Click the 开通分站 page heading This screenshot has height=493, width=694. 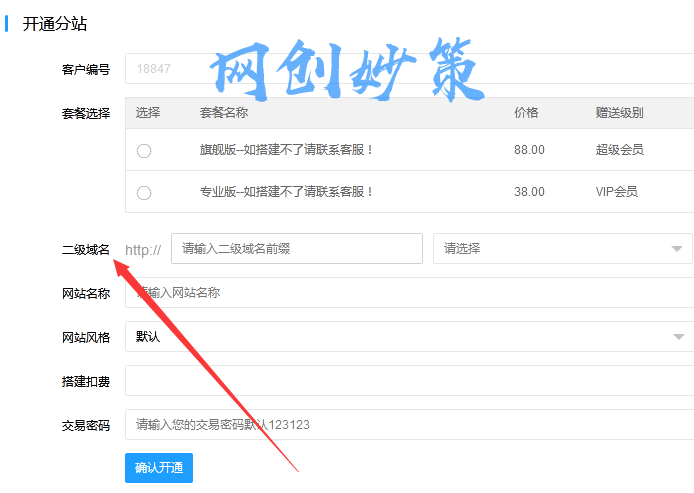click(54, 23)
